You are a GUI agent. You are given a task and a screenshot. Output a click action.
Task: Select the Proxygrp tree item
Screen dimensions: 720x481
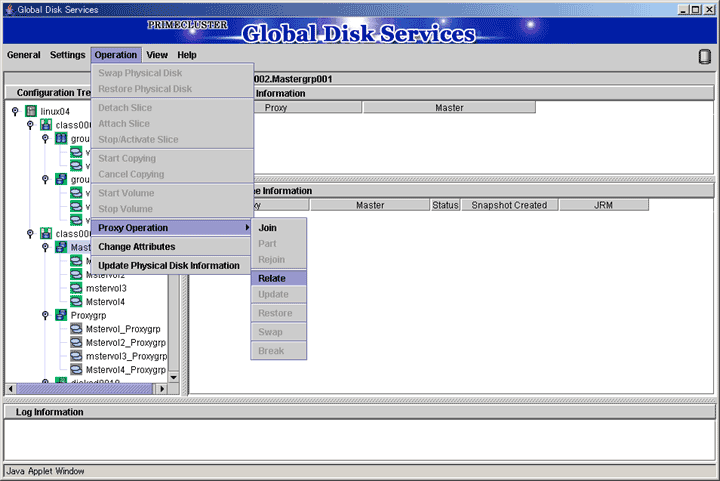click(x=88, y=315)
